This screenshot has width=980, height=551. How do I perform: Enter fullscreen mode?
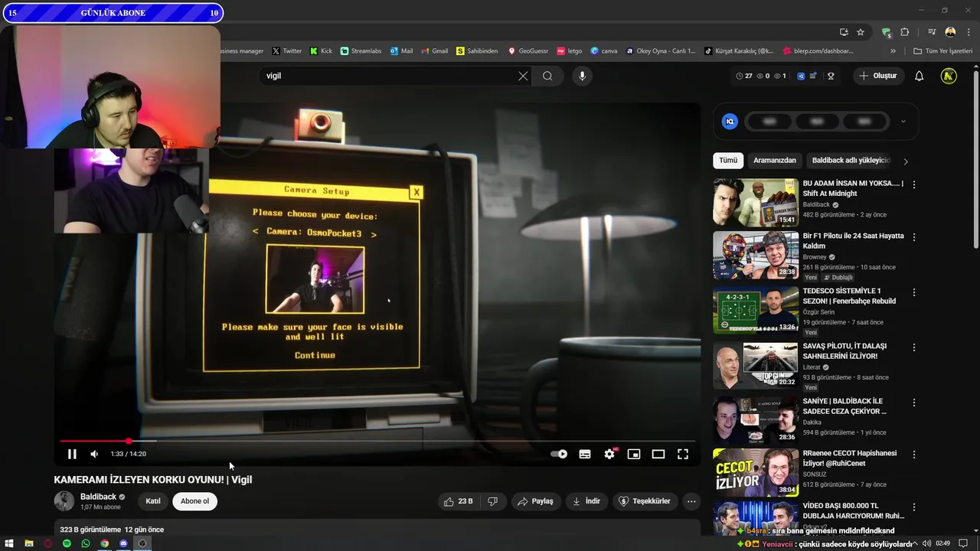(683, 454)
